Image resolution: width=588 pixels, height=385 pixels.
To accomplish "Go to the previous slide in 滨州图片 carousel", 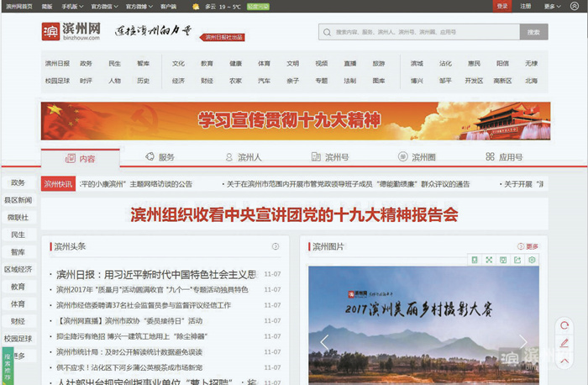I will [324, 341].
